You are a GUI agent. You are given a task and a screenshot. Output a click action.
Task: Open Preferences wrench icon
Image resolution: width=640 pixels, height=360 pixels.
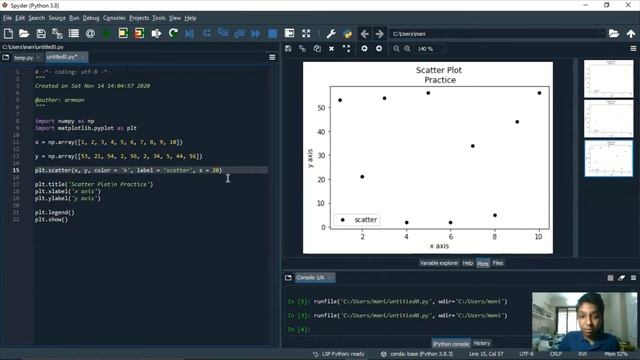click(331, 33)
